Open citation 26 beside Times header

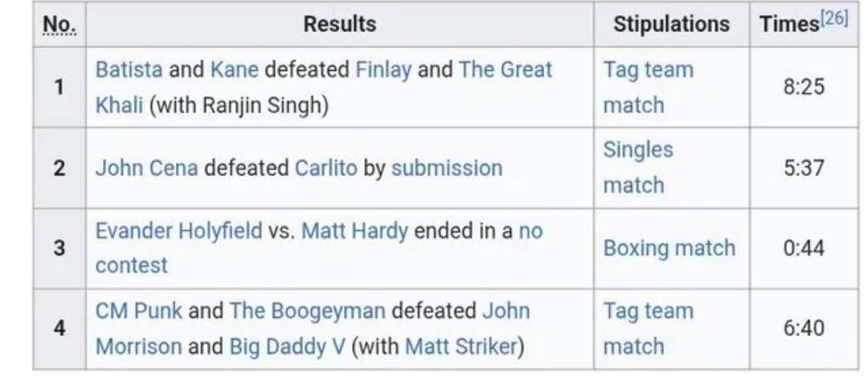834,18
